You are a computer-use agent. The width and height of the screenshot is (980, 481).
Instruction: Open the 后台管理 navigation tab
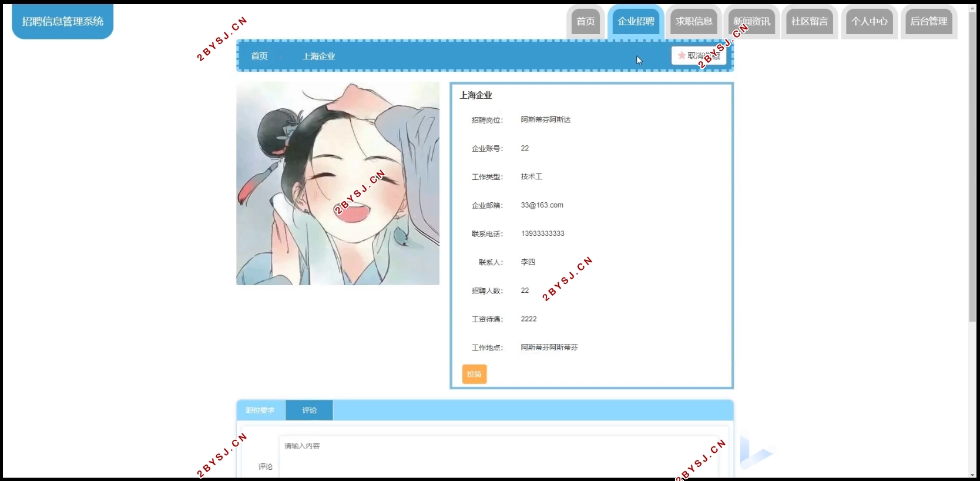click(x=928, y=22)
